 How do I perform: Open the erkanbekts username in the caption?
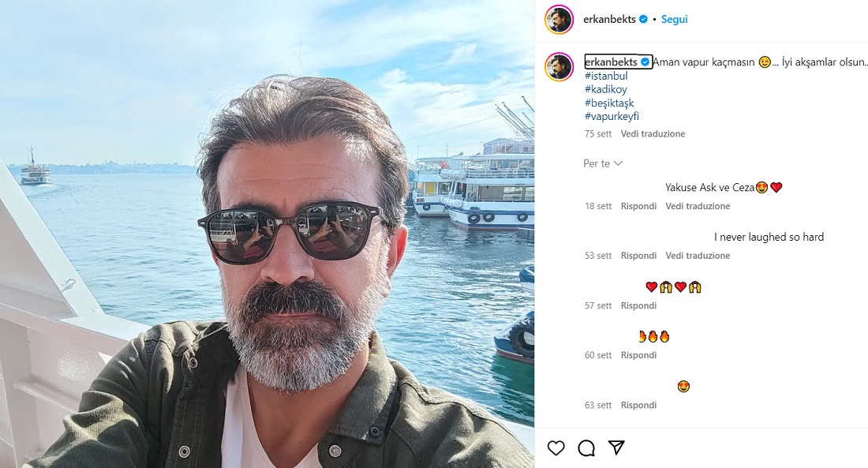click(x=610, y=62)
